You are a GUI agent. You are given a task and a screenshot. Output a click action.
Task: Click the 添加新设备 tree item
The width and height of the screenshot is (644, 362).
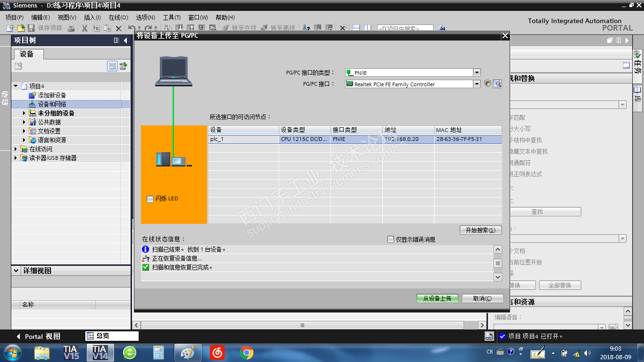point(52,95)
